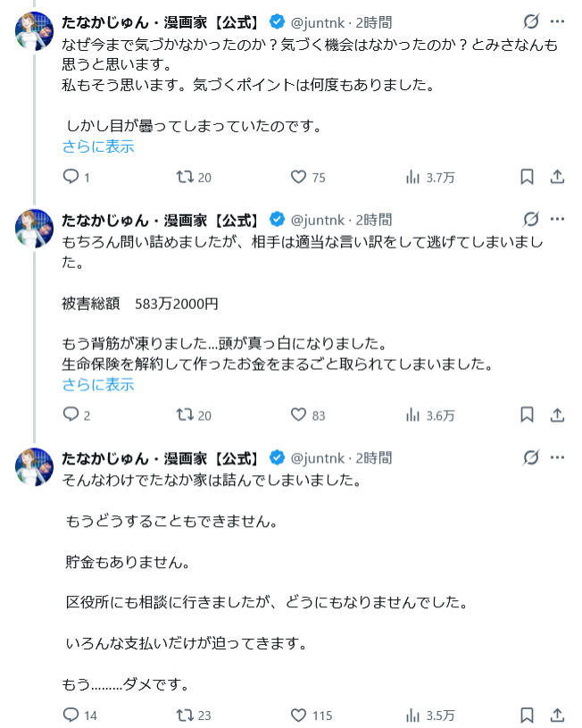Expand さらに表示 on the first tweet
The height and width of the screenshot is (728, 582).
pos(98,146)
